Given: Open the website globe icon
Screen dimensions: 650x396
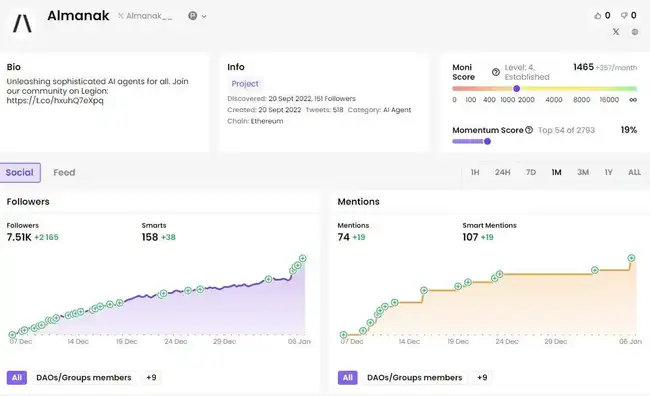Looking at the screenshot, I should (x=635, y=32).
